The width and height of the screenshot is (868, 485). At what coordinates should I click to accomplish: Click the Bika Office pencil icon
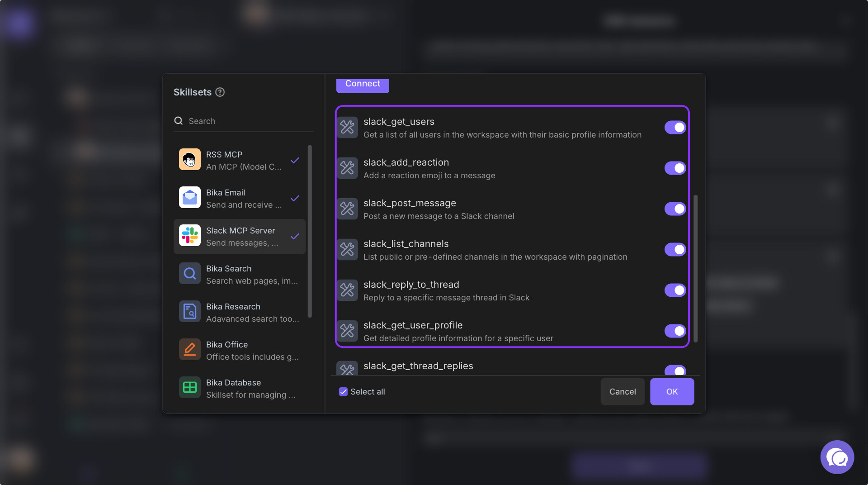click(x=189, y=350)
